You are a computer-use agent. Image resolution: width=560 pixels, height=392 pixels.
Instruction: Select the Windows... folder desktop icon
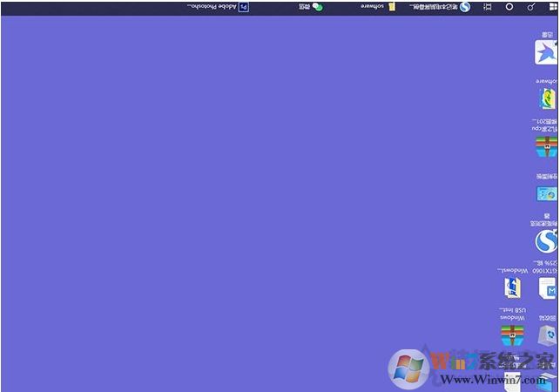[513, 288]
